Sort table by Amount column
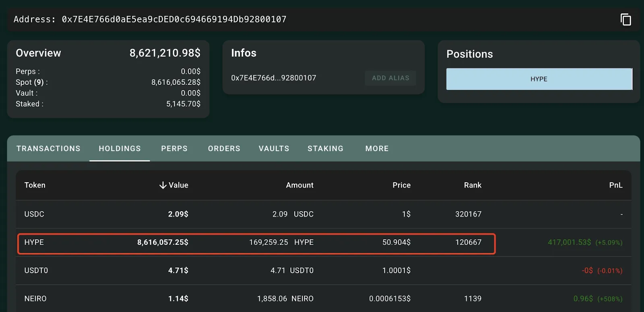Viewport: 644px width, 312px height. click(x=299, y=185)
